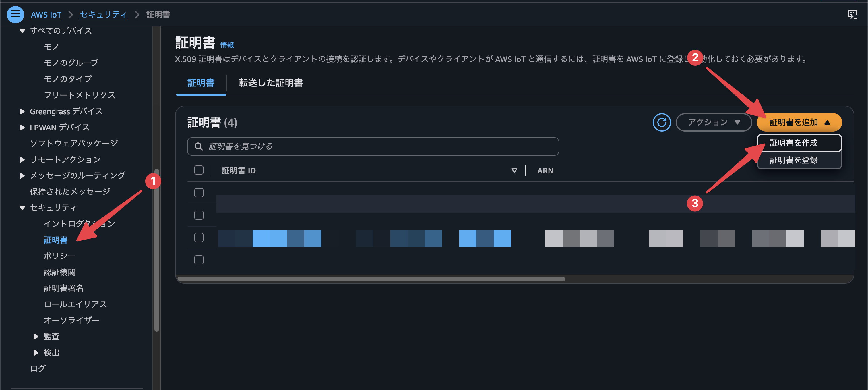Select all certificates header checkbox

click(199, 170)
